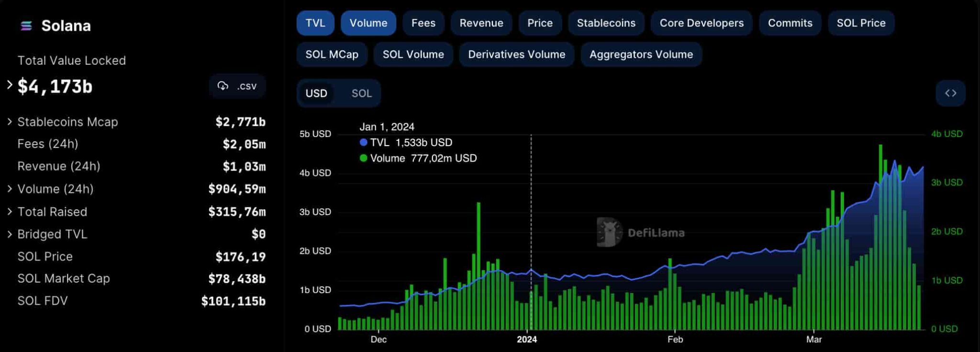Viewport: 980px width, 352px height.
Task: Select the USD denomination option
Action: point(316,93)
